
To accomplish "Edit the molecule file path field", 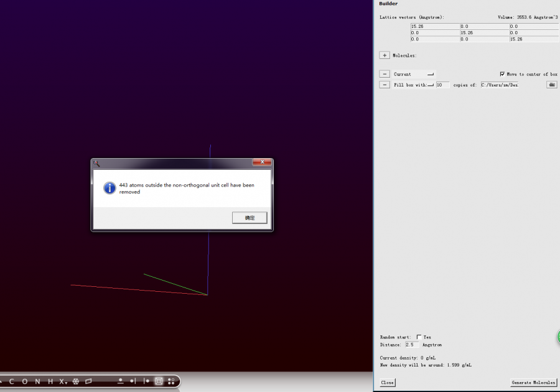I will click(500, 85).
